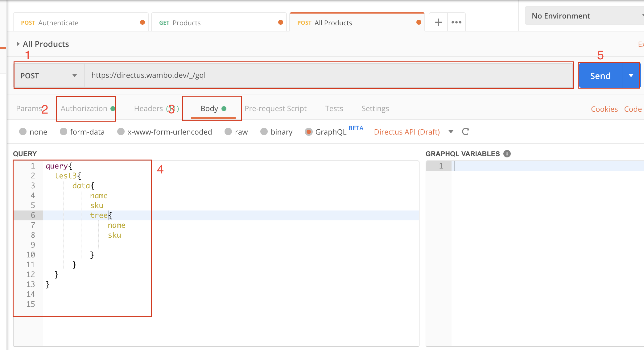The height and width of the screenshot is (350, 644).
Task: Open the three-dot tab options menu
Action: point(456,22)
